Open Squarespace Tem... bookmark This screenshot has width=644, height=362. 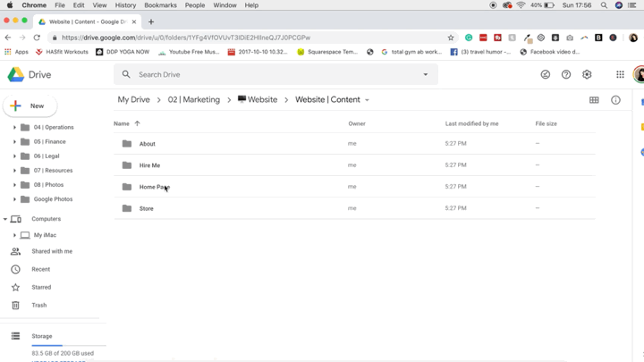click(327, 52)
